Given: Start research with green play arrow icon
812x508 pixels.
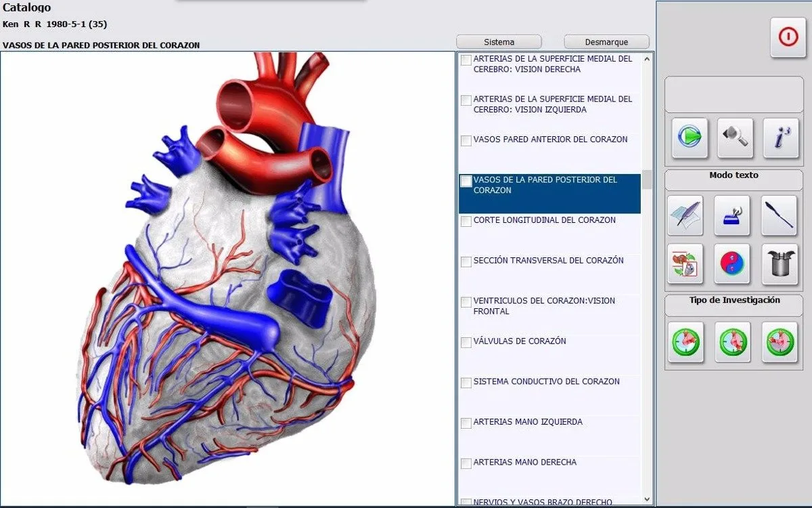Looking at the screenshot, I should coord(690,137).
